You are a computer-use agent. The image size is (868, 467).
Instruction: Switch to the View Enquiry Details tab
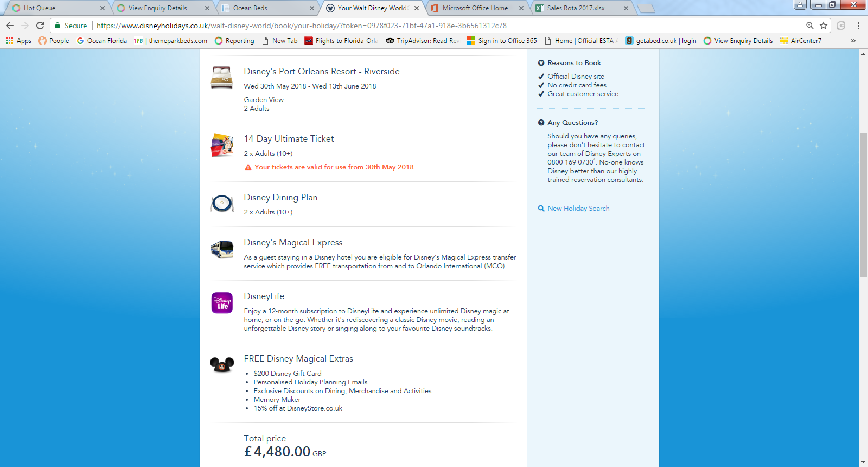pyautogui.click(x=162, y=8)
